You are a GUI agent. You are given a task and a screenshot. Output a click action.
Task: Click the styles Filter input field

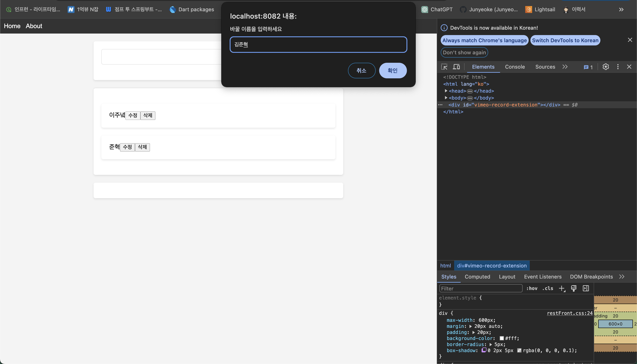point(481,288)
